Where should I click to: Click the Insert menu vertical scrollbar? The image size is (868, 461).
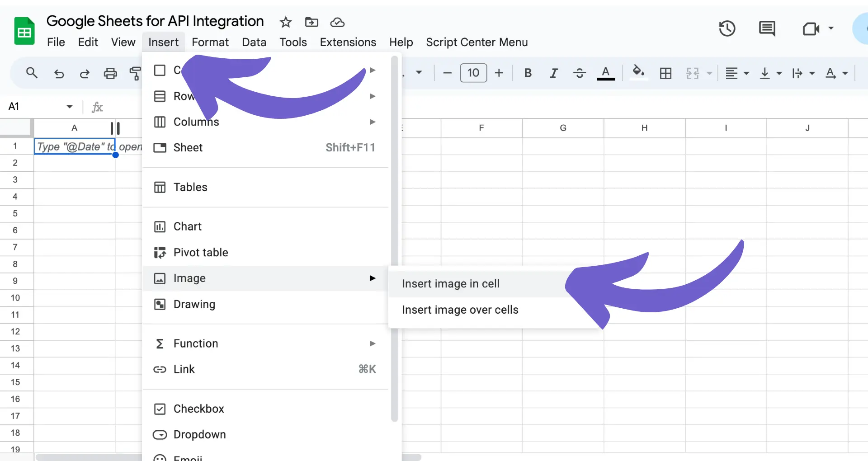click(394, 240)
